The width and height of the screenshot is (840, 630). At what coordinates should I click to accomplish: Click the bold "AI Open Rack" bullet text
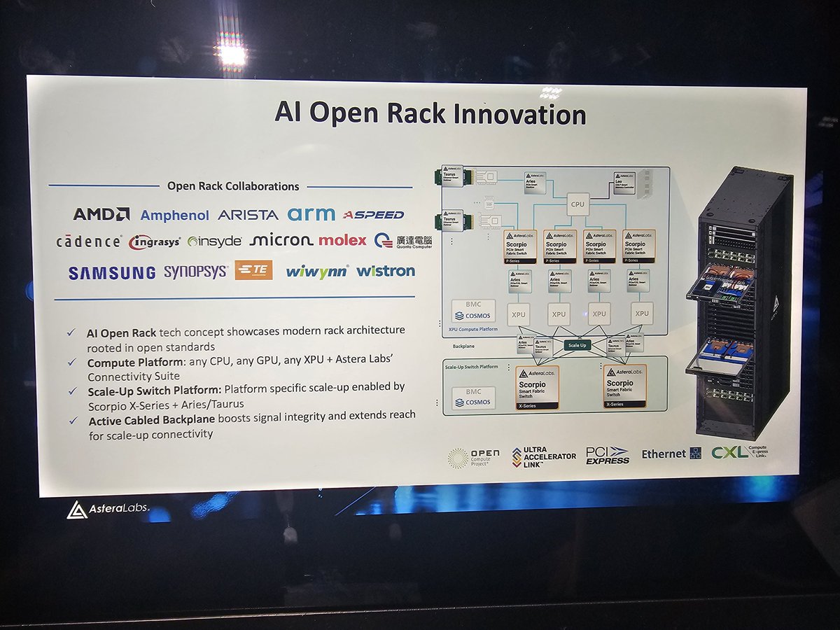point(121,332)
